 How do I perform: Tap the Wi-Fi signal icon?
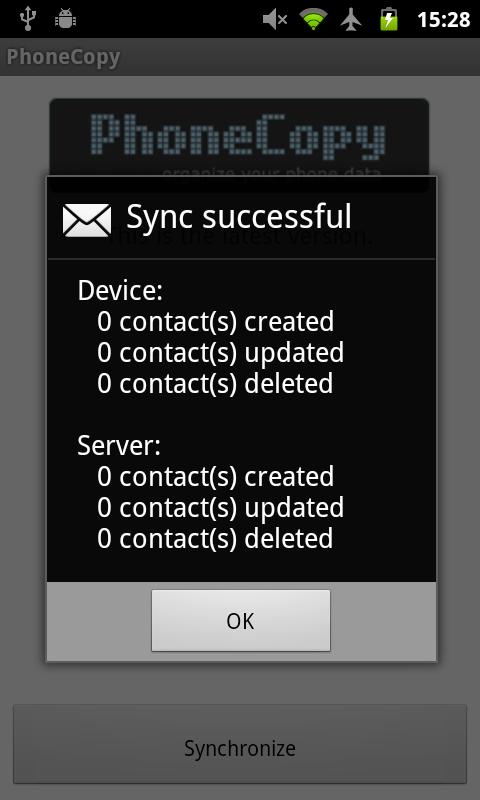coord(313,20)
